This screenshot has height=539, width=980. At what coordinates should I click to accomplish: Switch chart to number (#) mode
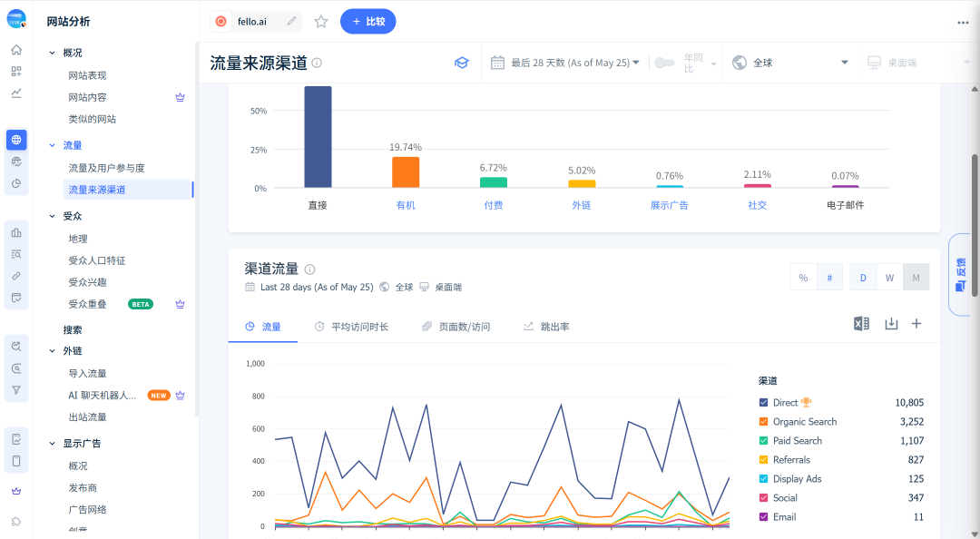[x=830, y=278]
